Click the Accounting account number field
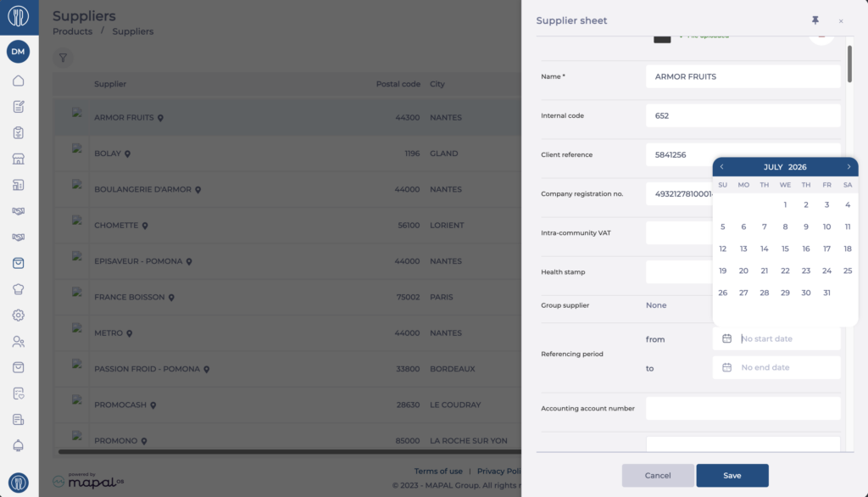Screen dimensions: 868x497 point(743,408)
